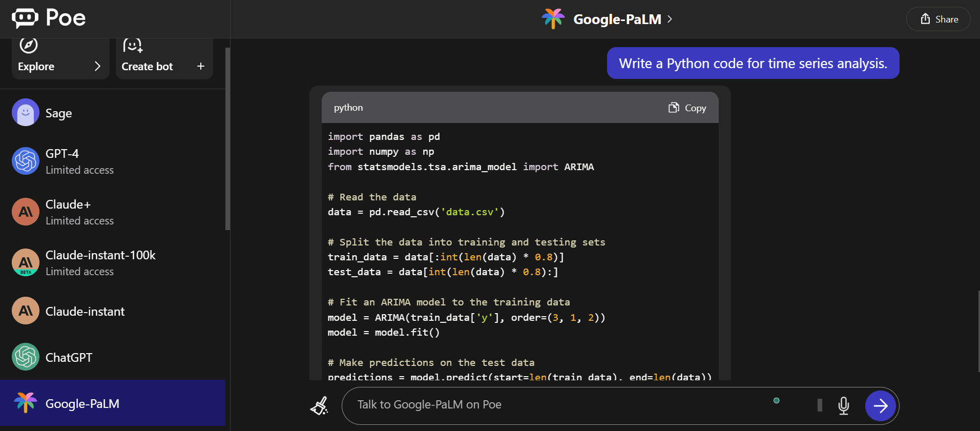The height and width of the screenshot is (431, 980).
Task: Select the Sage bot avatar
Action: point(26,112)
